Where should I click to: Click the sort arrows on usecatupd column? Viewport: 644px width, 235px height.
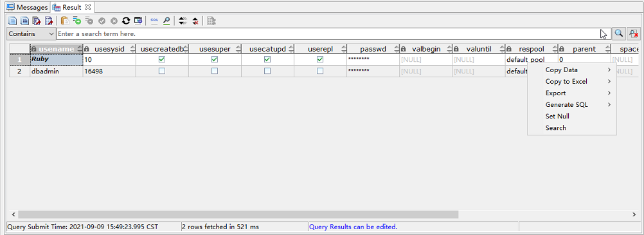(291, 49)
